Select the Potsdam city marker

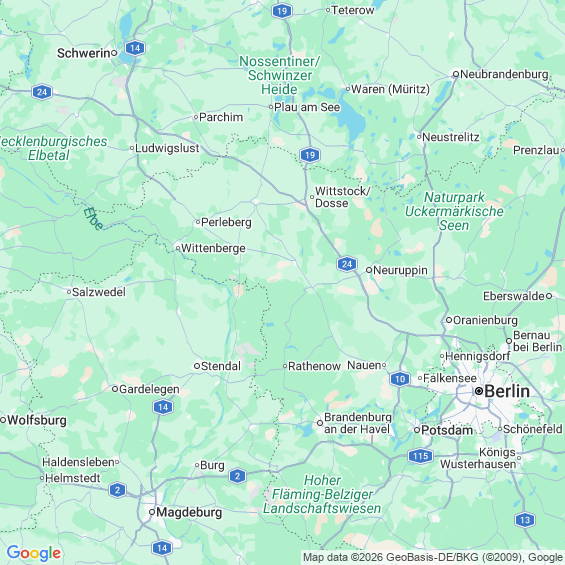tap(417, 430)
